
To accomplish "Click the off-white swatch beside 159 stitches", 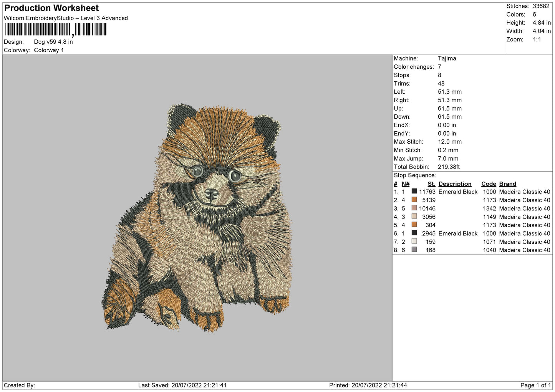I will click(x=414, y=241).
